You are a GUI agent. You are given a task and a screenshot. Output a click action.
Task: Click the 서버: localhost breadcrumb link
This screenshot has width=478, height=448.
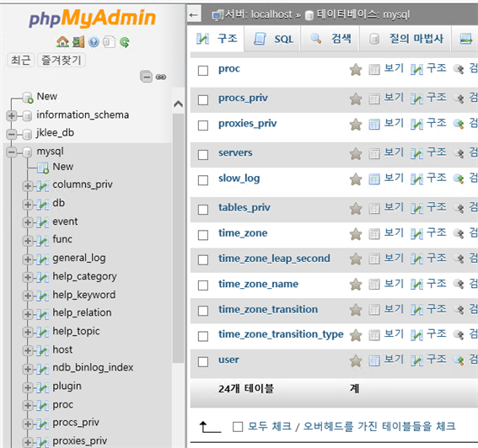point(259,14)
